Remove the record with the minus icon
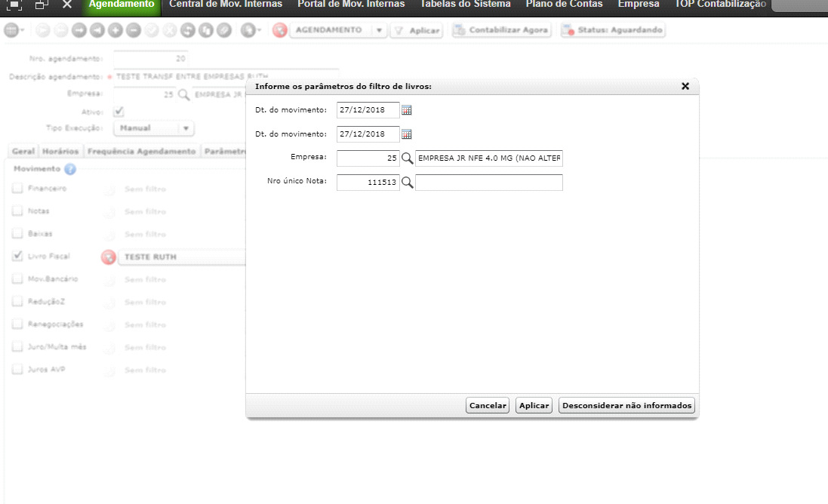Viewport: 828px width, 504px height. tap(134, 31)
